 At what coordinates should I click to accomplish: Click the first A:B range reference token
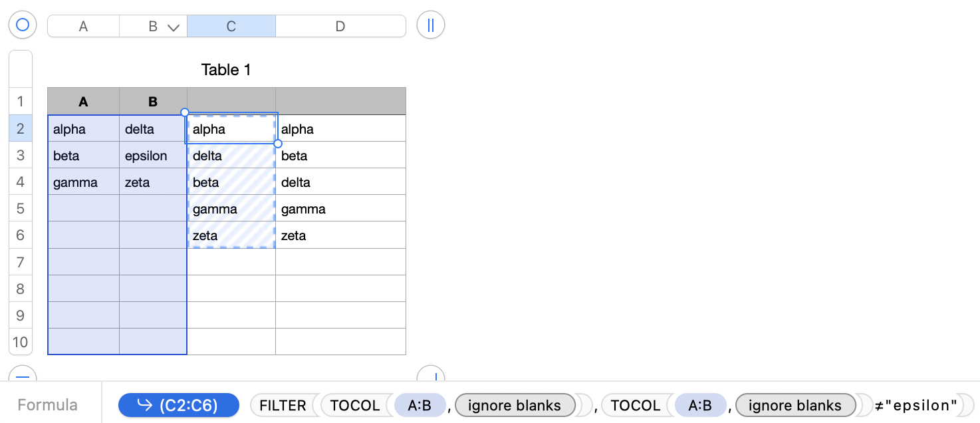tap(420, 405)
